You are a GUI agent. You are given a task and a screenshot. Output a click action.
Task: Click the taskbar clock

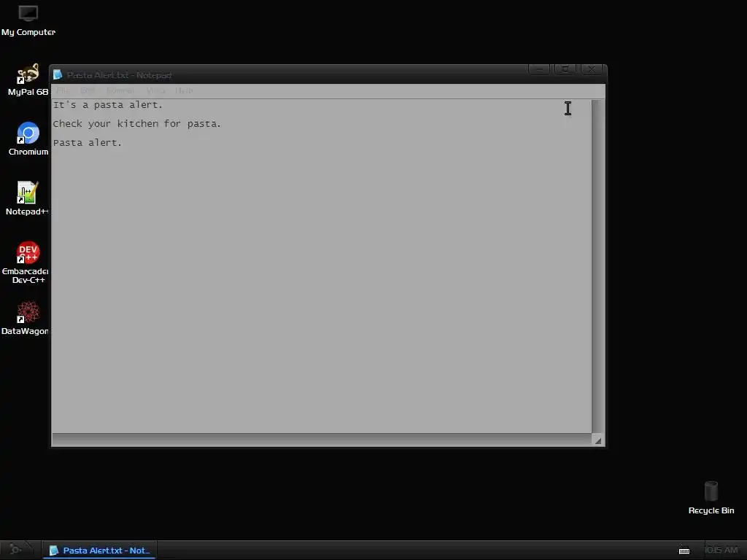tap(721, 550)
